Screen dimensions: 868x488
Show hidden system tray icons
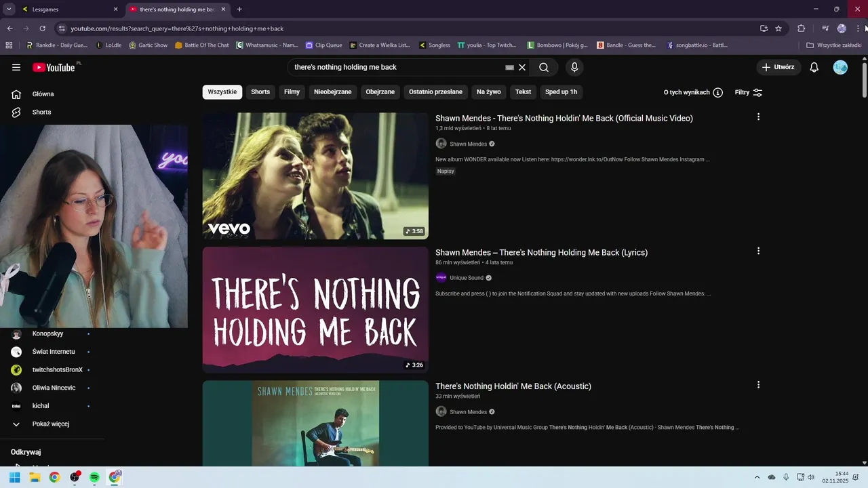pos(757,477)
